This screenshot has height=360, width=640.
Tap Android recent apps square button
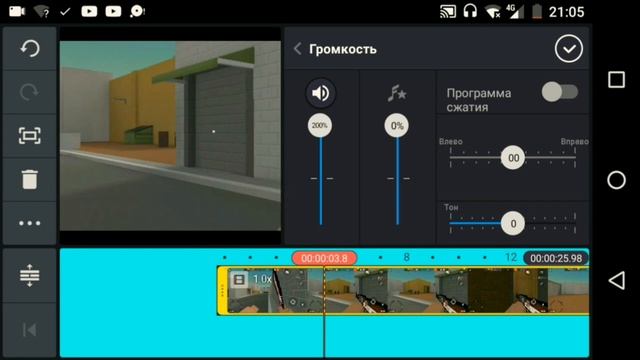[616, 80]
